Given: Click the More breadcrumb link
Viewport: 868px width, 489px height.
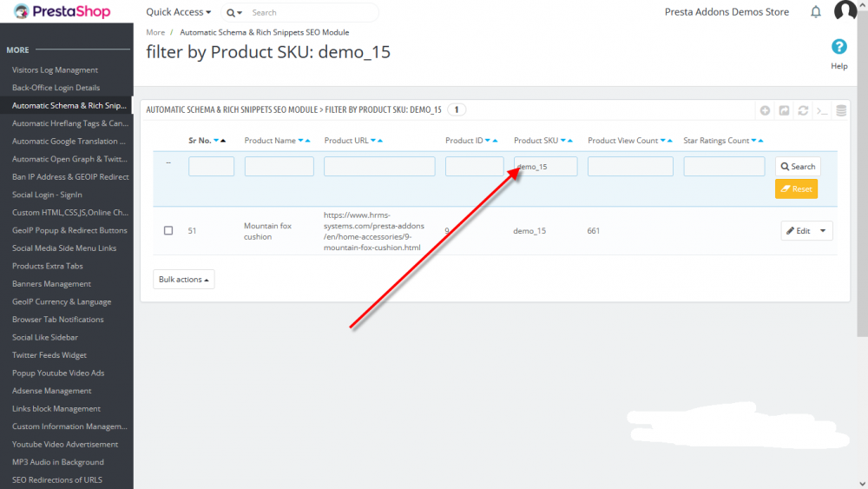Looking at the screenshot, I should [x=155, y=32].
